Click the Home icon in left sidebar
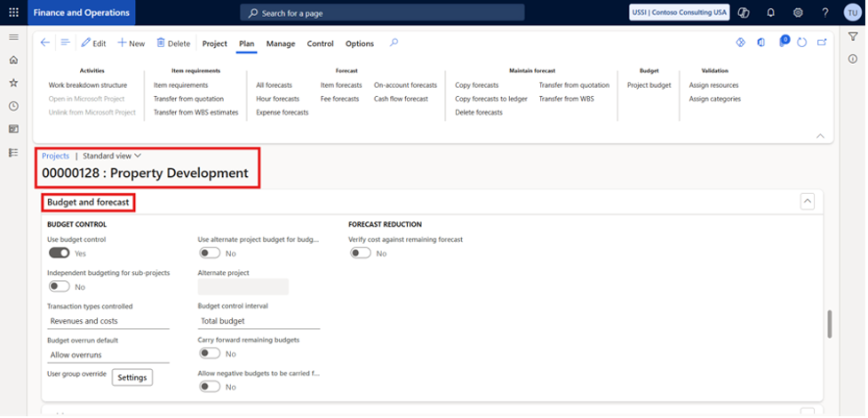 coord(13,60)
